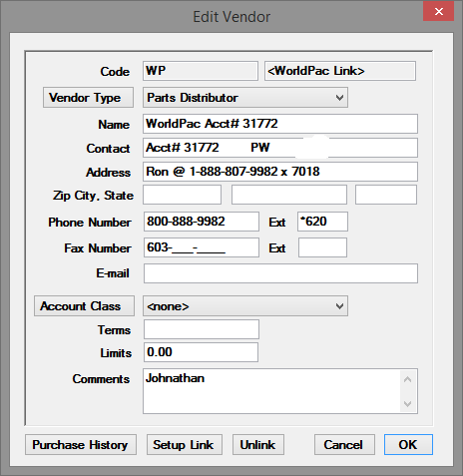Cancel the vendor edits
This screenshot has height=476, width=463.
click(x=344, y=445)
